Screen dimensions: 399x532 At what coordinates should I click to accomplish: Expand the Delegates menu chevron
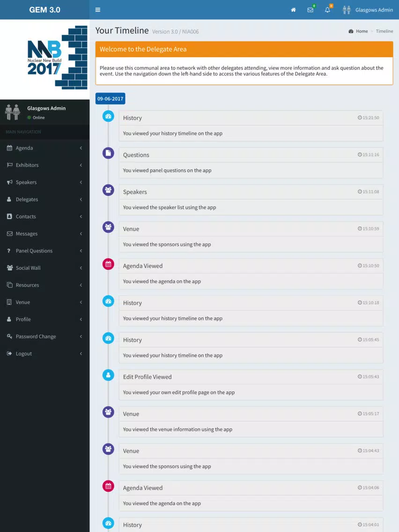tap(81, 199)
